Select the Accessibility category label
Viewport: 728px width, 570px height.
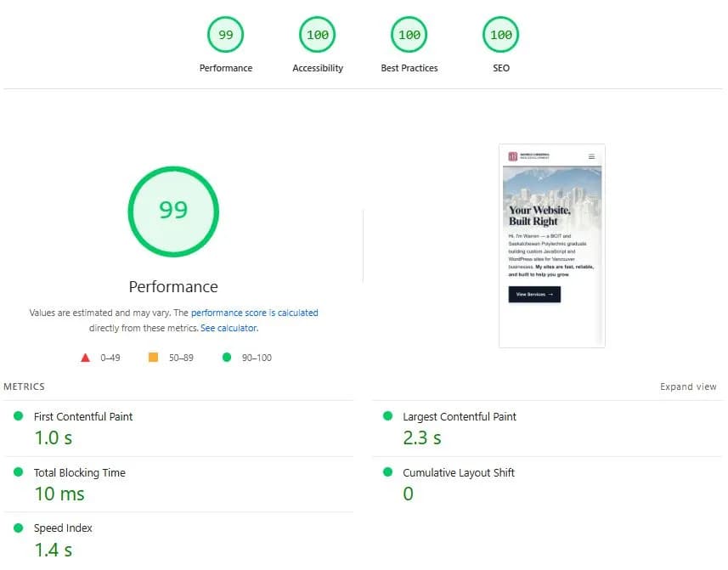coord(318,68)
